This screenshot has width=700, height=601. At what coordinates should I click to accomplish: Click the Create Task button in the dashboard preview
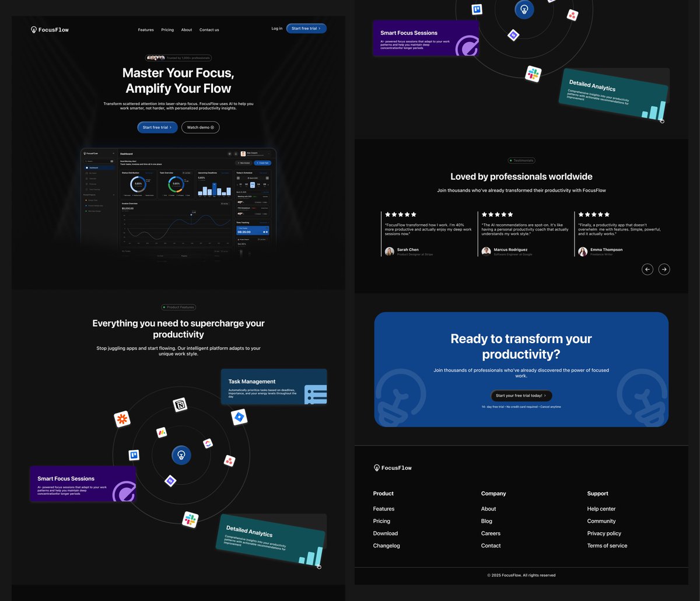[x=262, y=163]
